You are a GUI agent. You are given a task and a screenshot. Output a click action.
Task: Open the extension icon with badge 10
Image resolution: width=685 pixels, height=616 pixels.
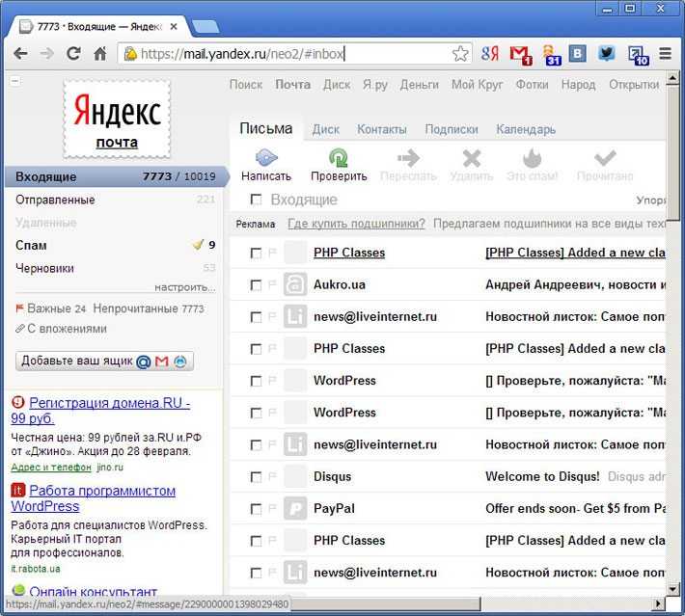[638, 56]
